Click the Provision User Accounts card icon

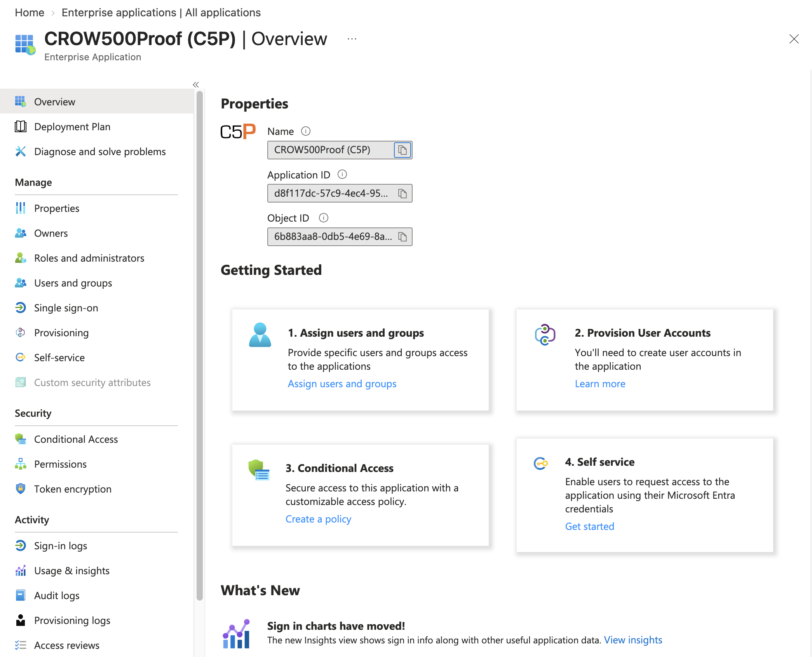tap(545, 335)
